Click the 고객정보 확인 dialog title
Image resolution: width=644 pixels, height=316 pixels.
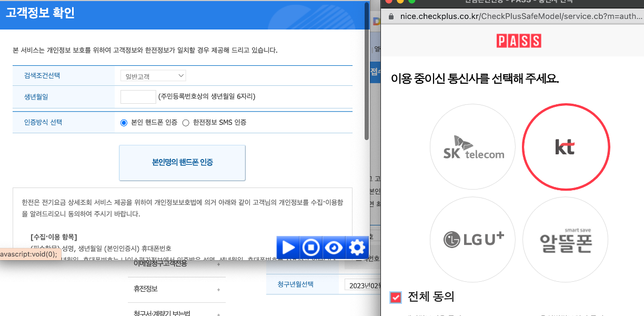coord(40,13)
